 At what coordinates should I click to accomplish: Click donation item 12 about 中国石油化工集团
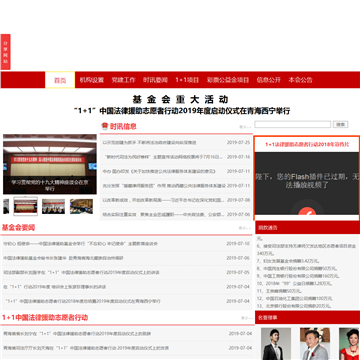click(x=295, y=298)
